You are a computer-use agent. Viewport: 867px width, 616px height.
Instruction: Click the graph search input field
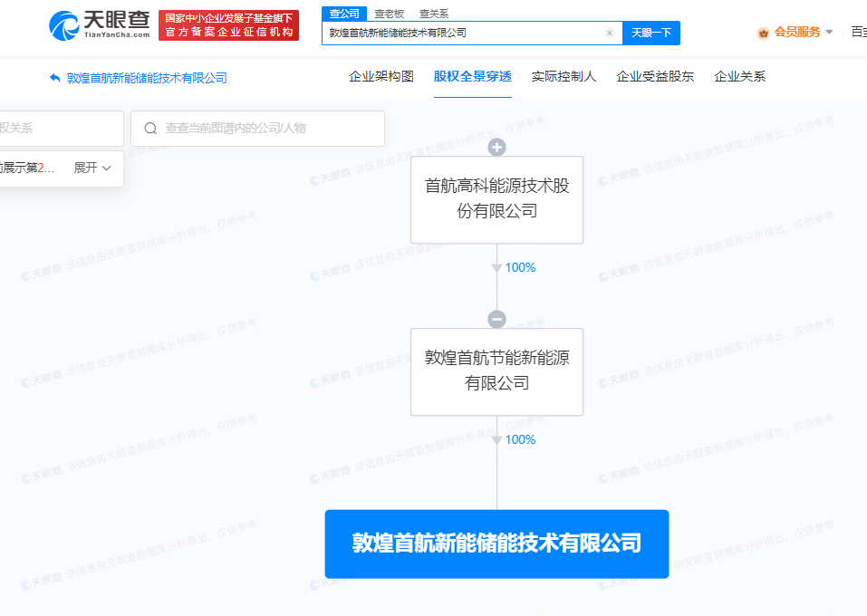257,129
